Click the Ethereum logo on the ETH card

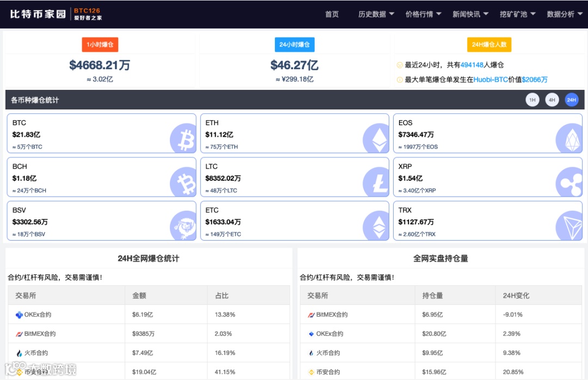tap(376, 139)
